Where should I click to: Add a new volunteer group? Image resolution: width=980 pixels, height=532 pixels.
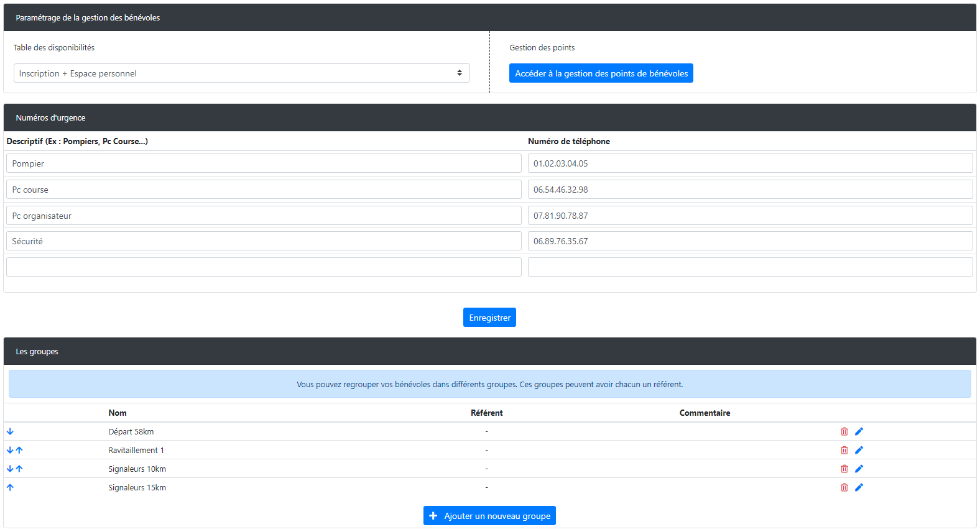[489, 516]
